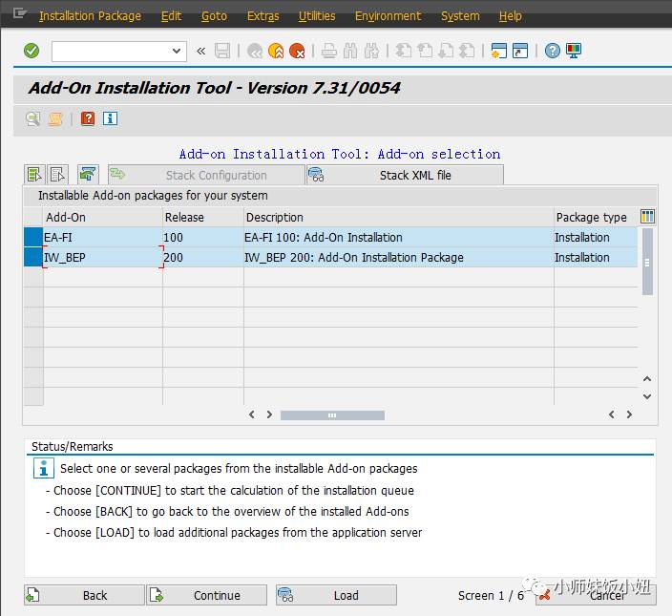This screenshot has height=616, width=672.
Task: Click the Save diskette icon
Action: point(222,51)
